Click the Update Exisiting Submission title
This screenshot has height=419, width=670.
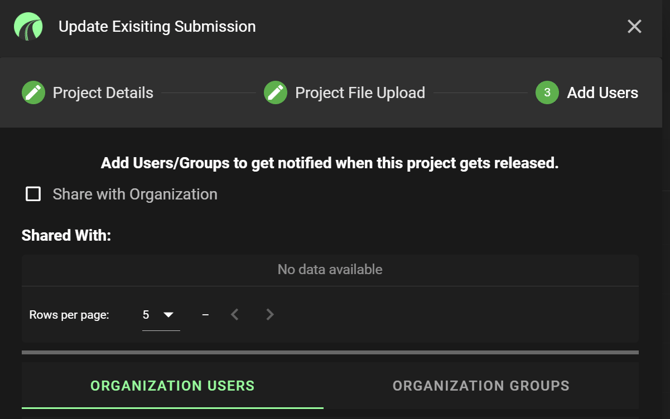[x=157, y=26]
